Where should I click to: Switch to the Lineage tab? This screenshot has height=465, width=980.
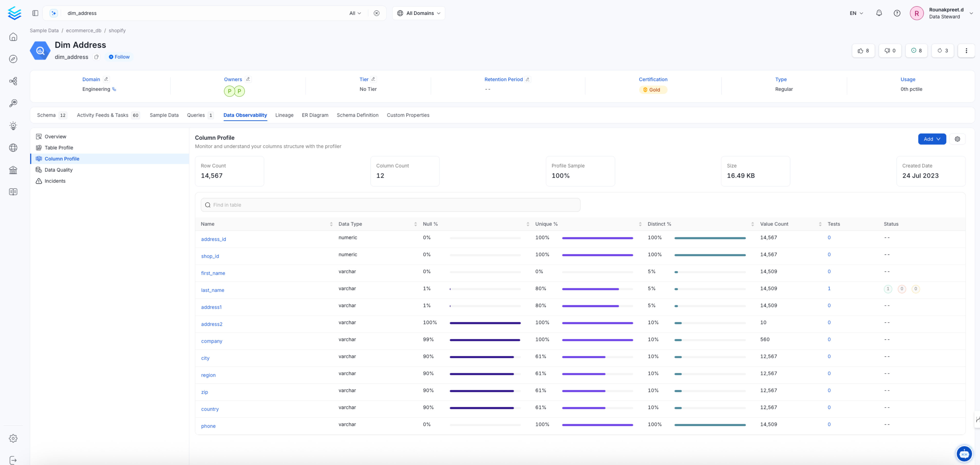pos(284,115)
